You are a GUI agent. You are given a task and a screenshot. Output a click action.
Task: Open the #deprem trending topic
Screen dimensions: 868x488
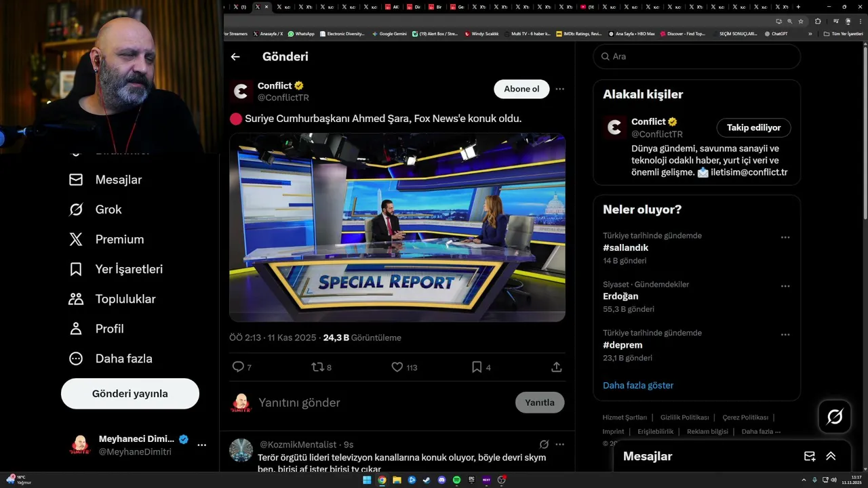[x=623, y=345]
